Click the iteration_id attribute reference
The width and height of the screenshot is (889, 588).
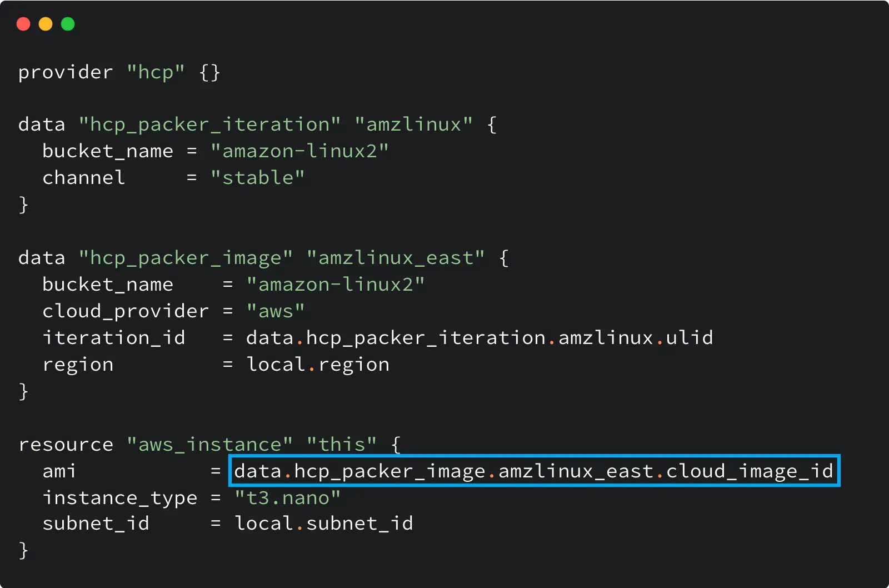pos(114,337)
